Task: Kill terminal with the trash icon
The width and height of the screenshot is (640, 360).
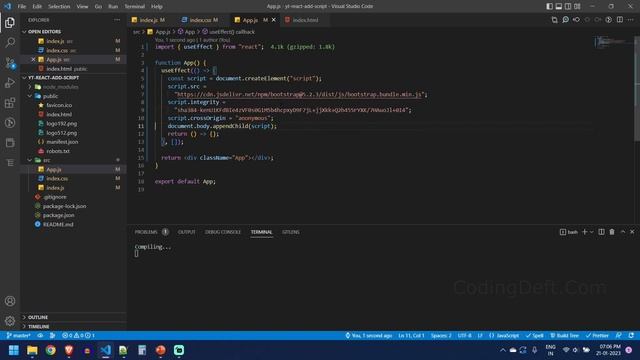Action: click(612, 232)
